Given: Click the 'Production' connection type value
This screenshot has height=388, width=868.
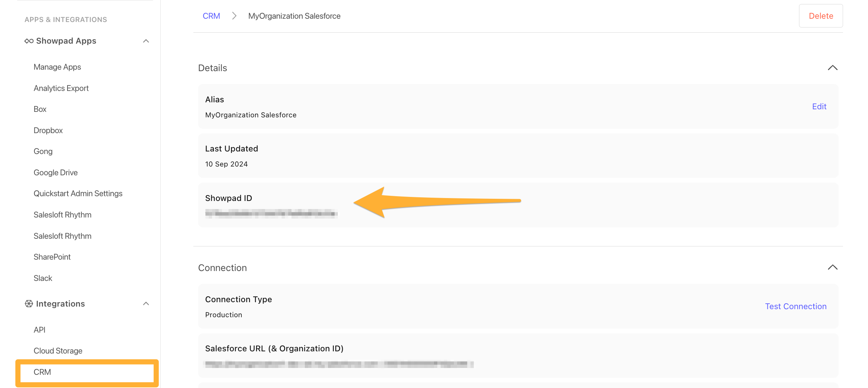Looking at the screenshot, I should point(224,315).
